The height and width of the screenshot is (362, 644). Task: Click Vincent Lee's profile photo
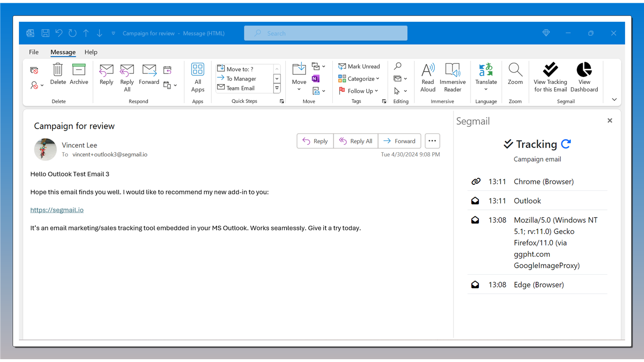(x=45, y=149)
